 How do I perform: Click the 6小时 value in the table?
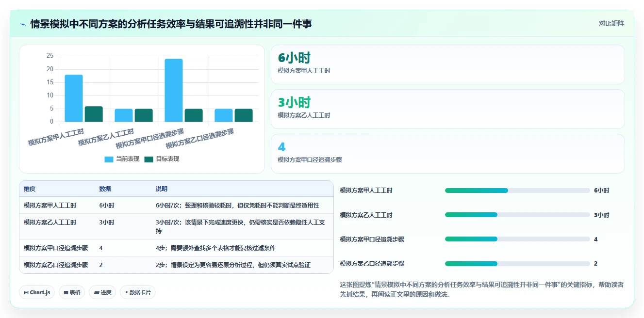coord(107,206)
